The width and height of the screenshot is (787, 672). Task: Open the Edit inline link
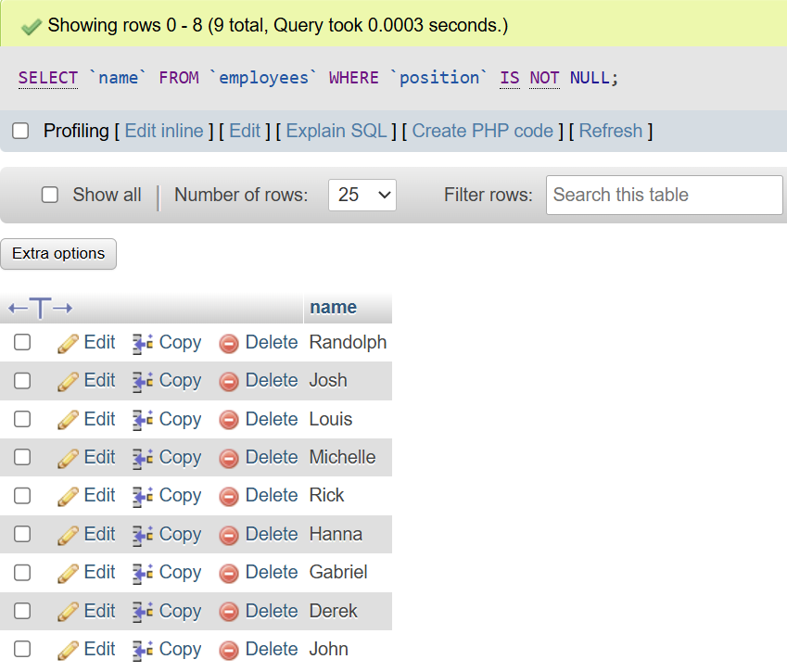tap(164, 132)
